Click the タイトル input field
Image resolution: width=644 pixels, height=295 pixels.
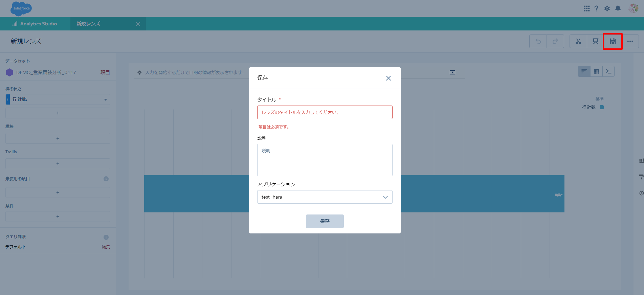(325, 112)
